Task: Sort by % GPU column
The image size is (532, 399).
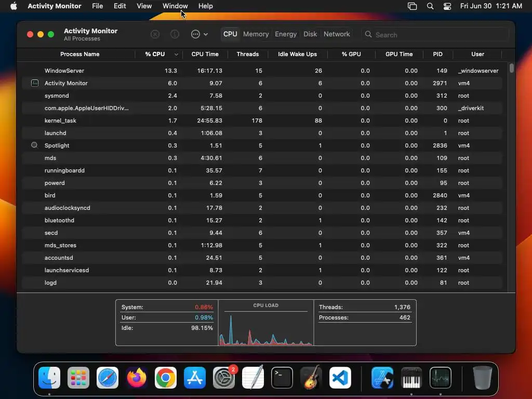Action: 351,54
